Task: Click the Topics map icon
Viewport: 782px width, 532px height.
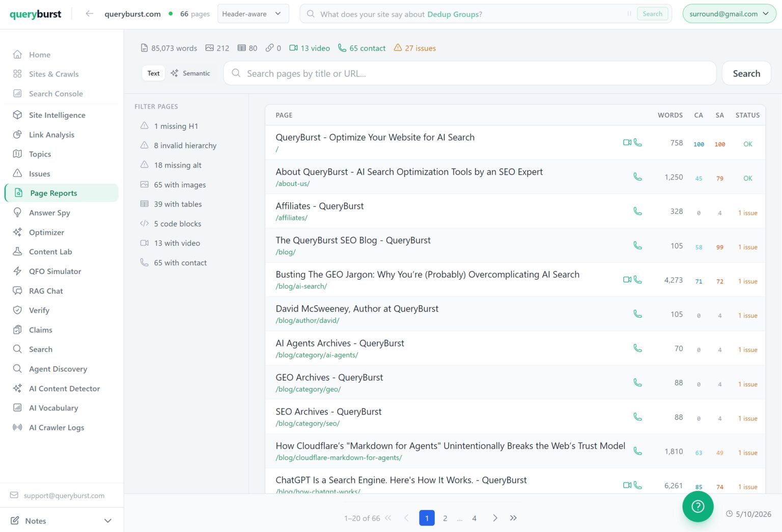Action: [x=17, y=154]
